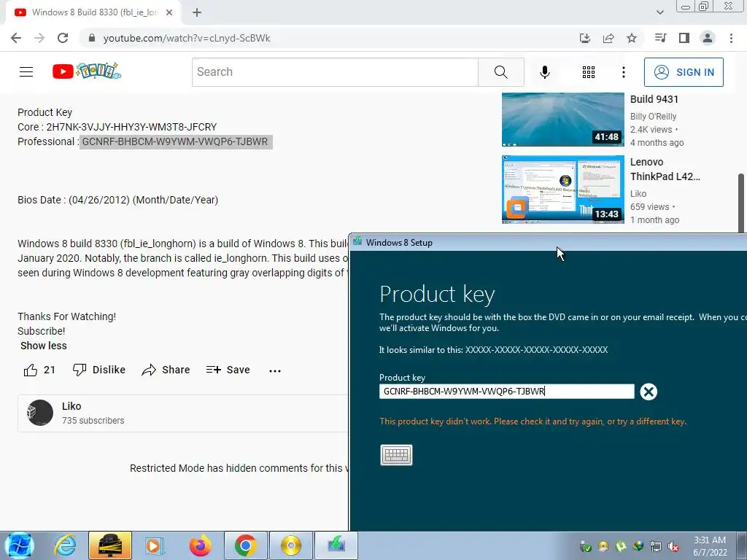Click the Windows 8 Setup title bar
747x560 pixels.
(548, 242)
